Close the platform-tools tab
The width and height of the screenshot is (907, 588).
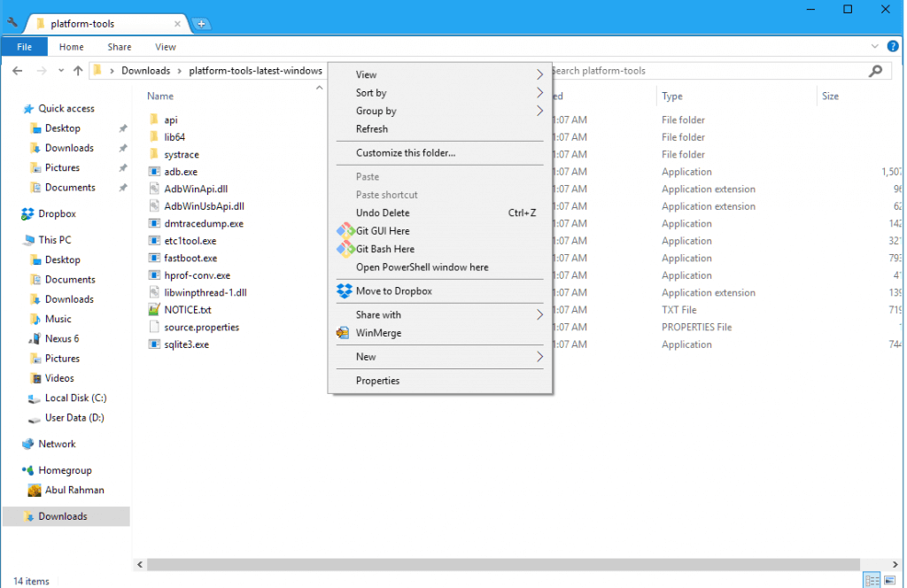[177, 24]
